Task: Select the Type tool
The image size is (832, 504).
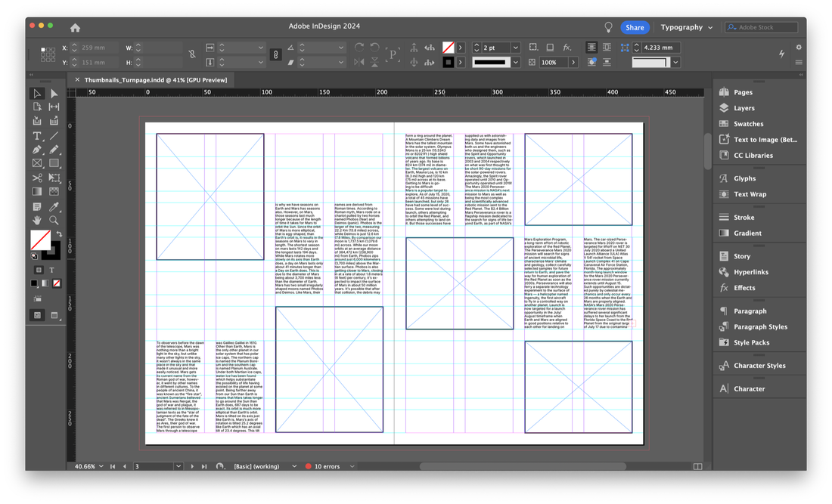Action: click(37, 136)
